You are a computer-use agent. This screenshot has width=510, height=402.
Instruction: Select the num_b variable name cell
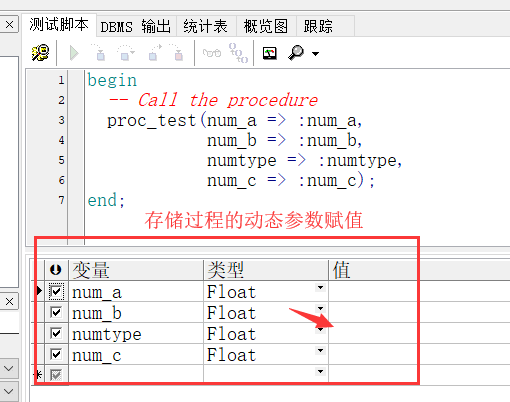click(136, 312)
